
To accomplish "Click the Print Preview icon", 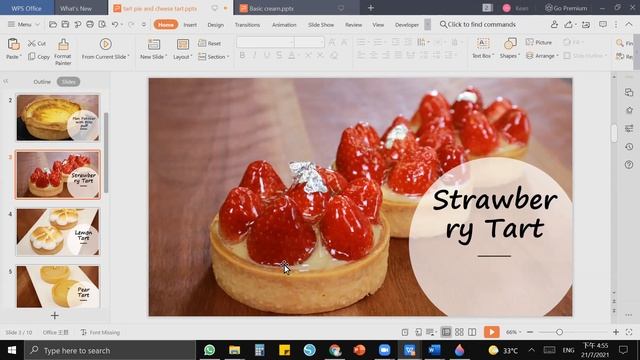I will [x=102, y=24].
